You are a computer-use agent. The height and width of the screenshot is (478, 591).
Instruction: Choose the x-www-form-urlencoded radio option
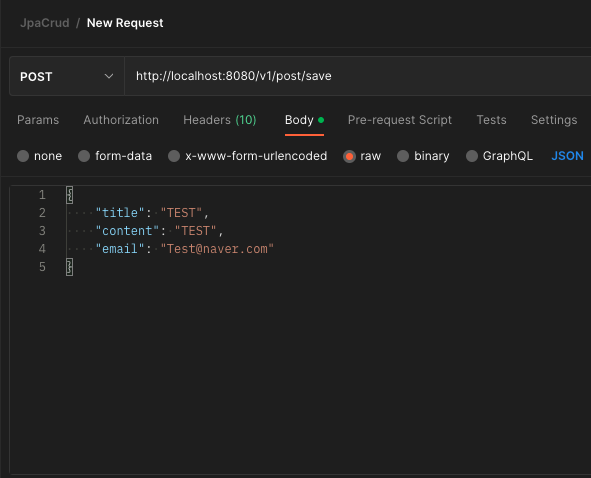[x=174, y=156]
